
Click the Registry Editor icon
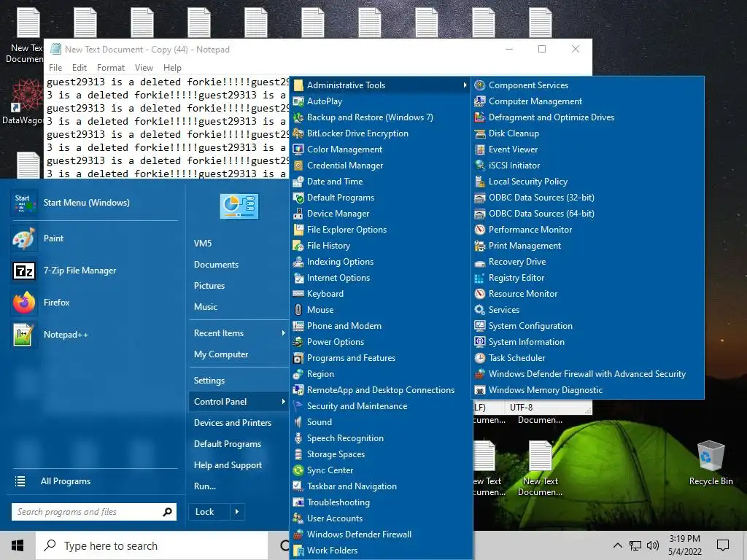tap(480, 278)
